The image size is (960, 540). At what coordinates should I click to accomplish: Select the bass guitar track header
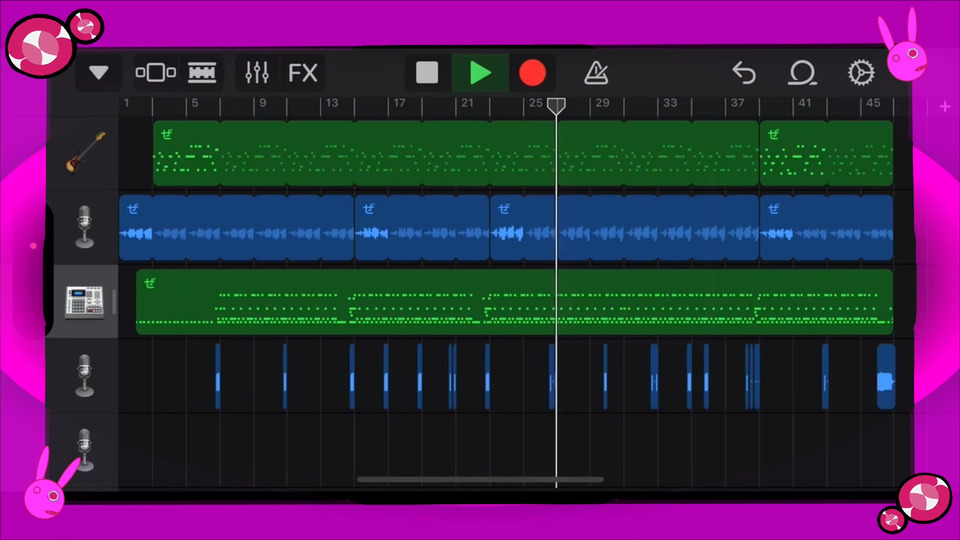point(84,153)
